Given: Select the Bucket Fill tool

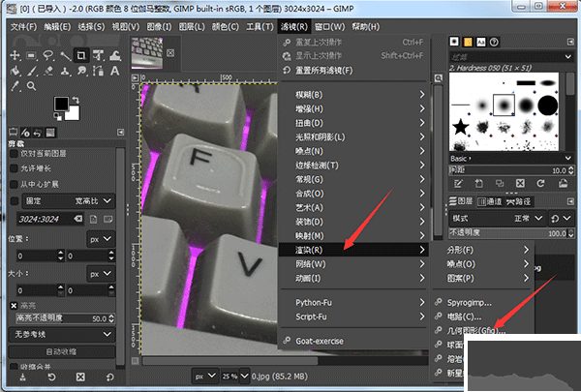Looking at the screenshot, I should click(x=15, y=71).
